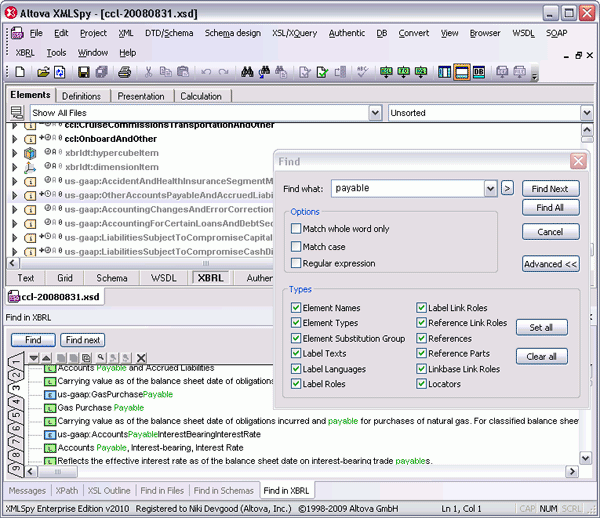Viewport: 600px width, 518px height.
Task: Click the Save floppy disk icon
Action: (x=83, y=72)
